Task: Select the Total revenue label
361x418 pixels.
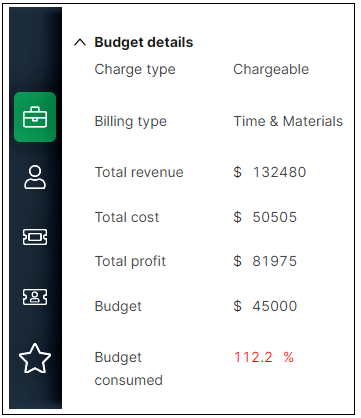Action: coord(139,172)
